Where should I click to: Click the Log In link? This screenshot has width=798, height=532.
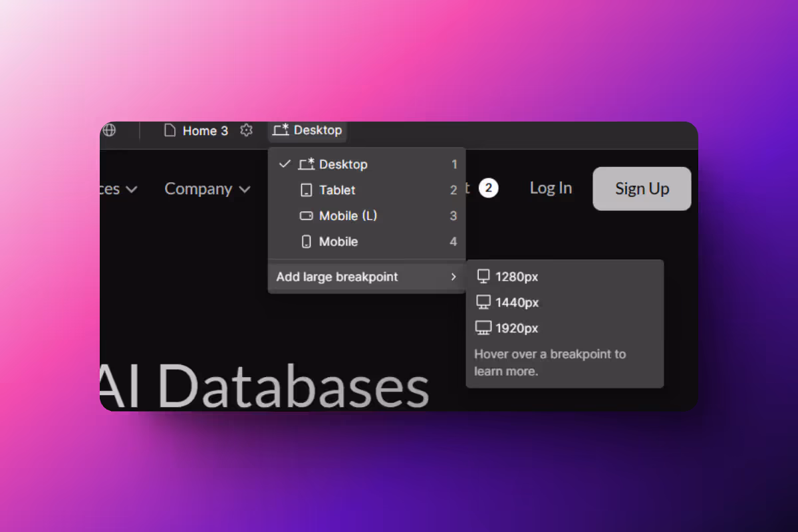pyautogui.click(x=551, y=188)
